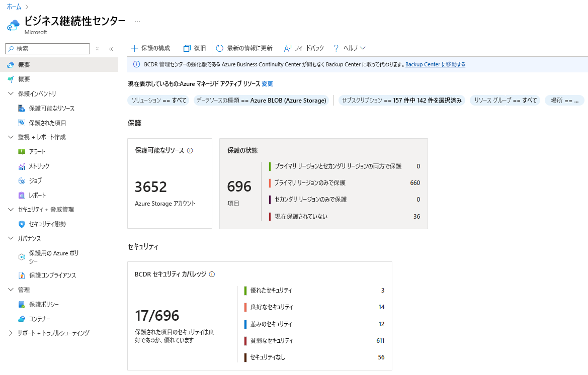Click the plus icon of 保護の構成
The width and height of the screenshot is (588, 375).
tap(134, 48)
